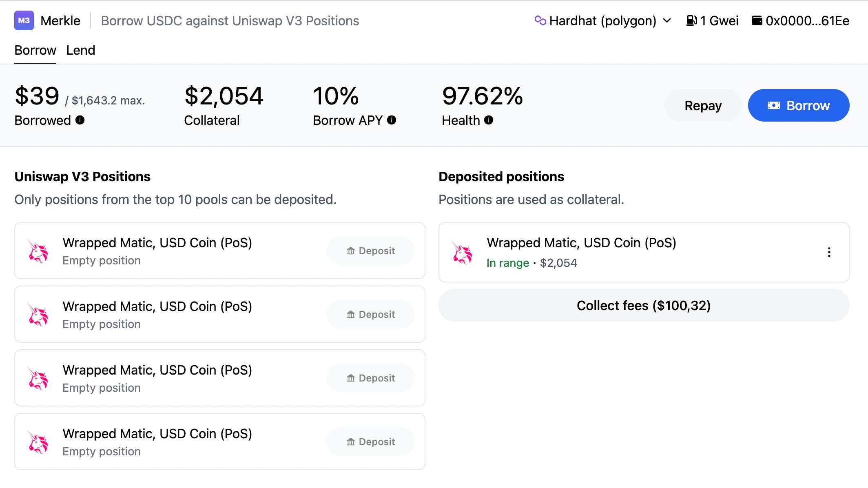This screenshot has height=488, width=868.
Task: Click the Uniswap V3 Positions heading
Action: (82, 176)
